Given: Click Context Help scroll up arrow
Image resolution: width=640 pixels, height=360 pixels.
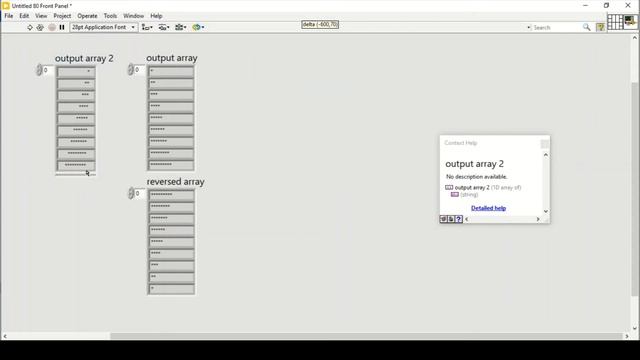Looking at the screenshot, I should [x=546, y=155].
